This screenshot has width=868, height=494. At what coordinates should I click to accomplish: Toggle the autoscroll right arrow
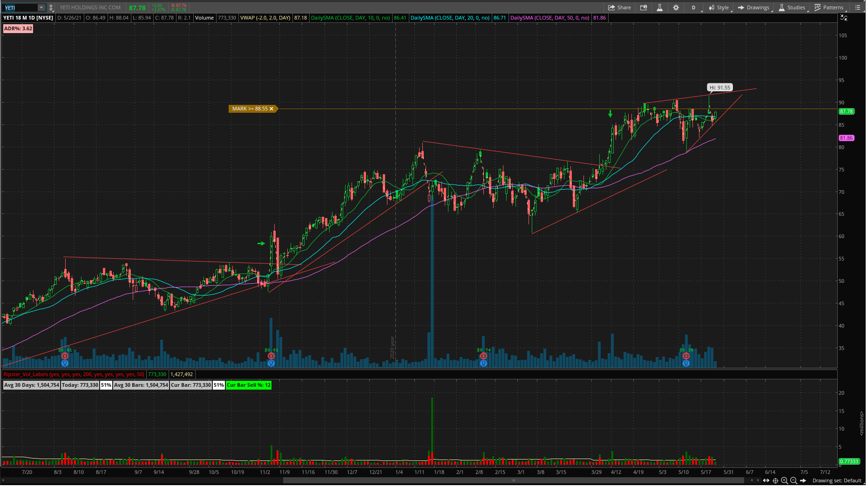(803, 480)
